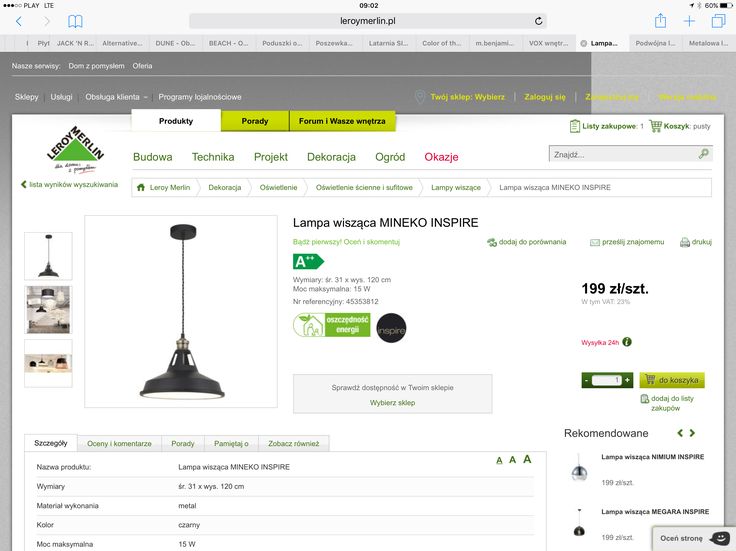Open the Obsługa klienta dropdown

116,97
